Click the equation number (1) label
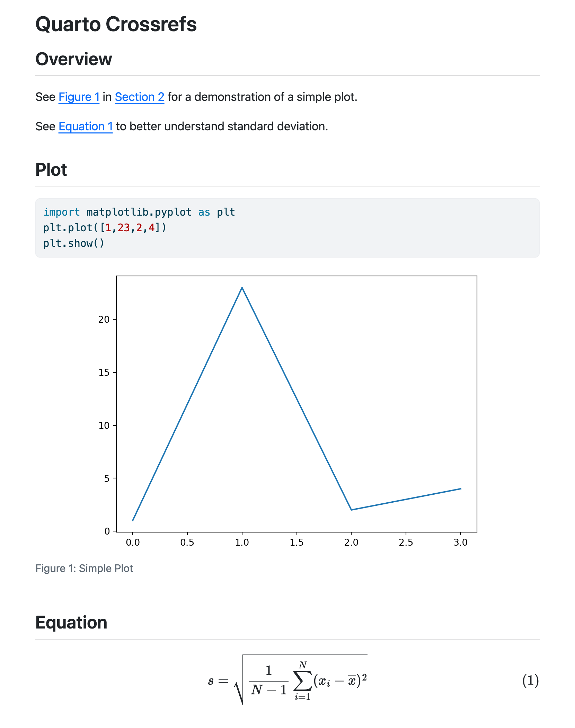The height and width of the screenshot is (728, 575). [x=530, y=681]
